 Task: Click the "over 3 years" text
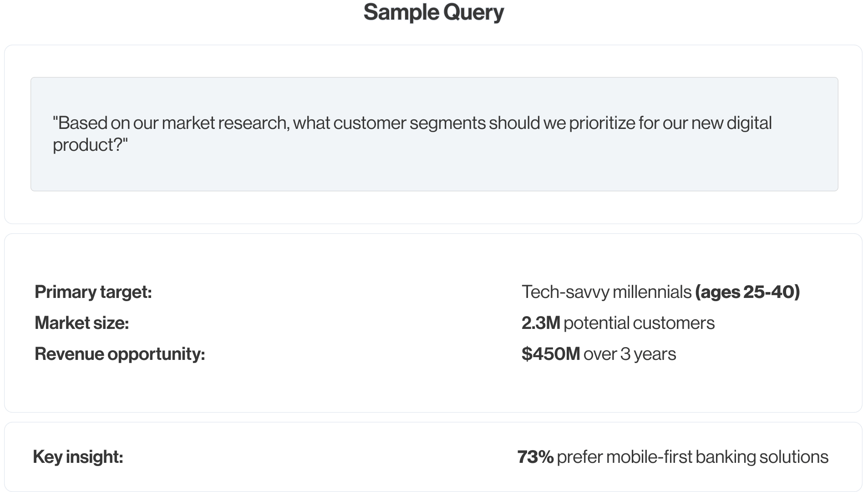pos(629,354)
